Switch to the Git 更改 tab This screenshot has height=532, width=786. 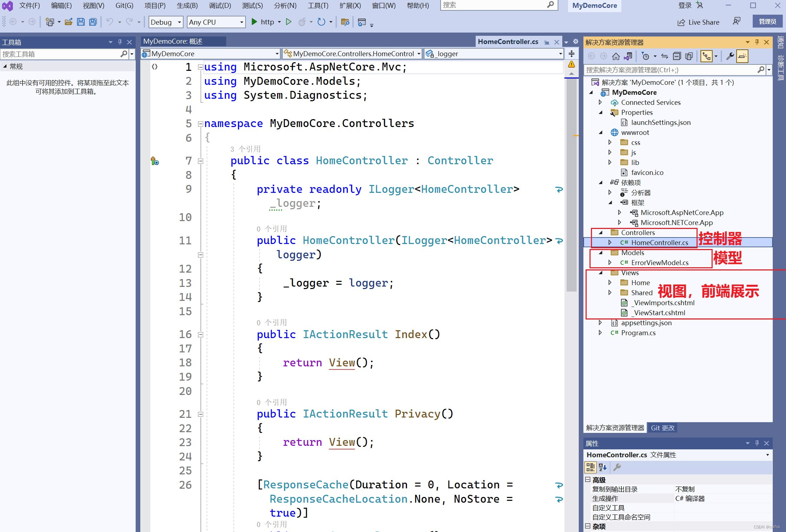coord(662,428)
